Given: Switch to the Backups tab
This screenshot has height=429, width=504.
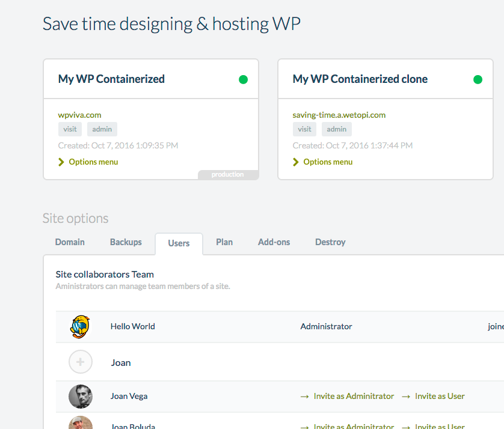Looking at the screenshot, I should click(x=126, y=242).
